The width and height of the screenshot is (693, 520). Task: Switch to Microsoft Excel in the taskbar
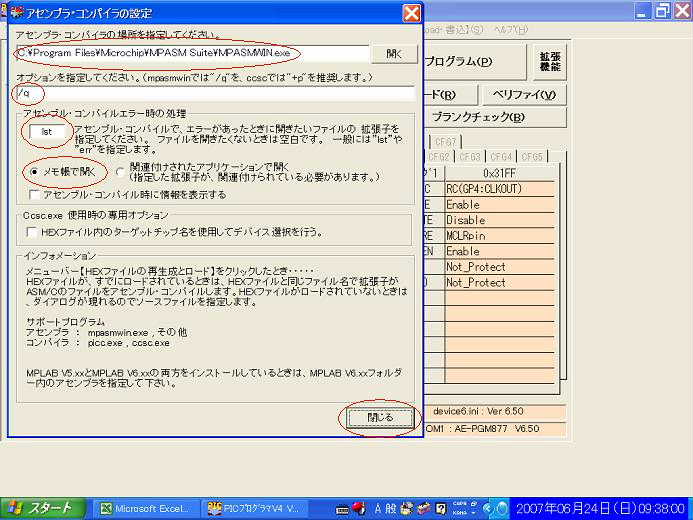(146, 508)
